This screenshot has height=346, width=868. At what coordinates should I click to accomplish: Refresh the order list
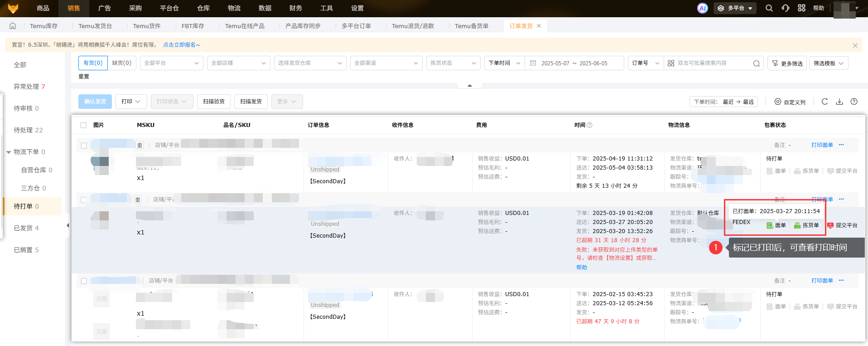(x=825, y=102)
